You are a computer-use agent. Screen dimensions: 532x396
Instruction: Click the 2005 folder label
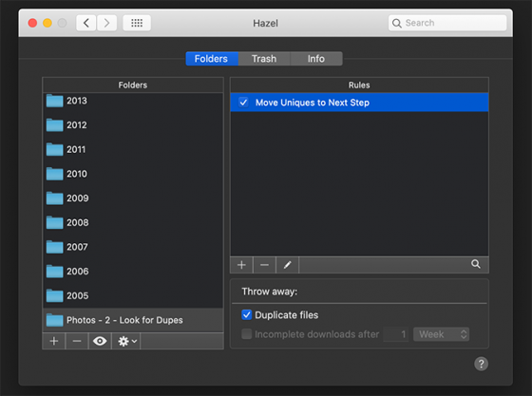tap(78, 296)
